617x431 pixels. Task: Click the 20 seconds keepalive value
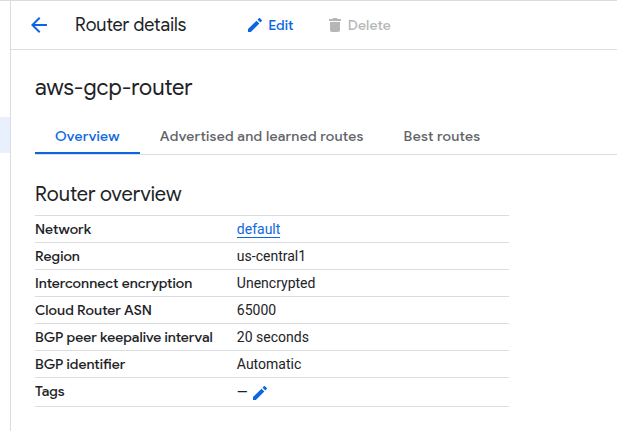click(272, 337)
